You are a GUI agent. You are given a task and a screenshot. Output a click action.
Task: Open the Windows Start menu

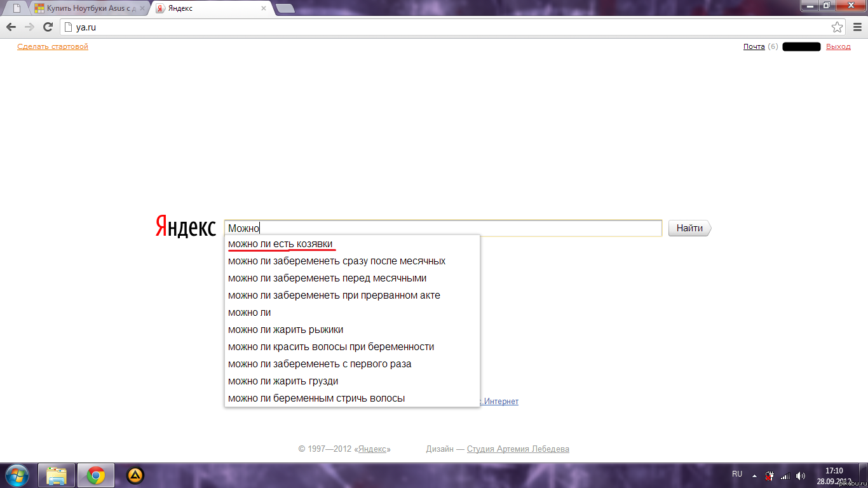pyautogui.click(x=16, y=475)
